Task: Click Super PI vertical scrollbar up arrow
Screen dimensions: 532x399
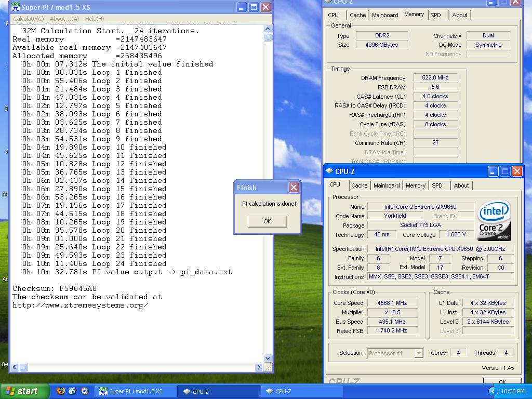Action: pos(268,29)
